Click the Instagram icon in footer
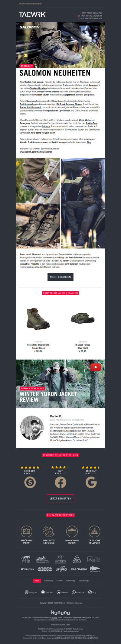 pyautogui.click(x=26, y=592)
